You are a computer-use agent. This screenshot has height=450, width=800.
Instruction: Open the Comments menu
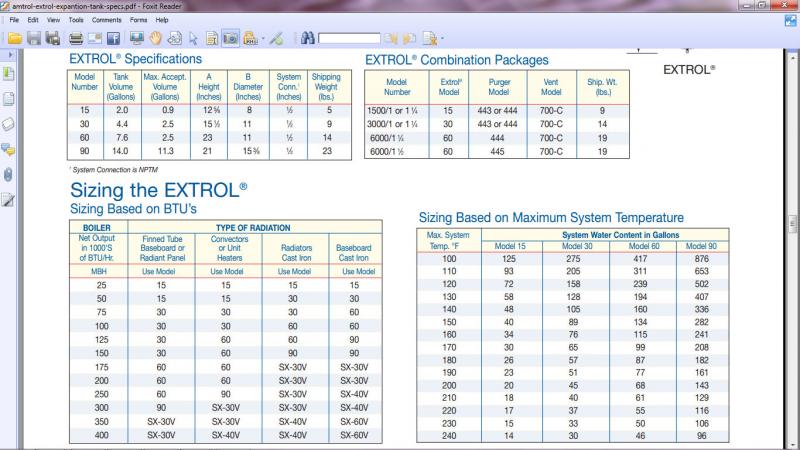pos(107,20)
